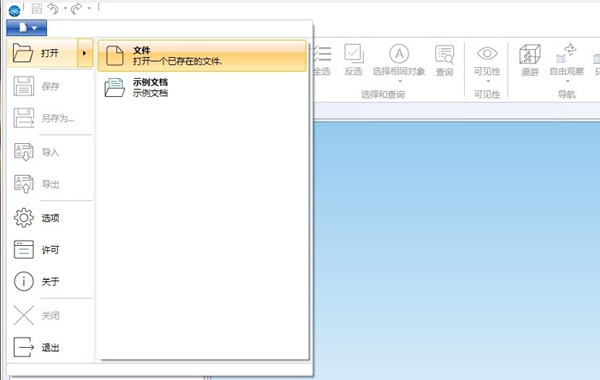Screen dimensions: 600x380
Task: Click the exit door icon beside 退出
Action: tap(24, 347)
